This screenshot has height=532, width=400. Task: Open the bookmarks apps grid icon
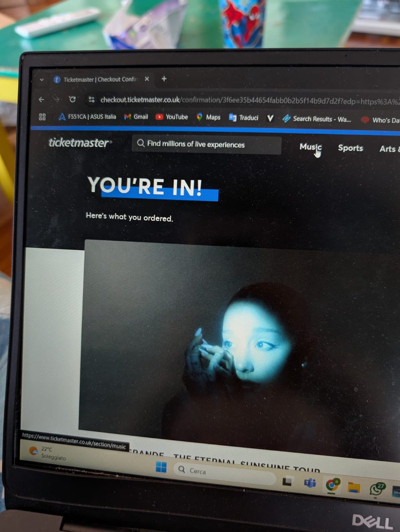(43, 117)
